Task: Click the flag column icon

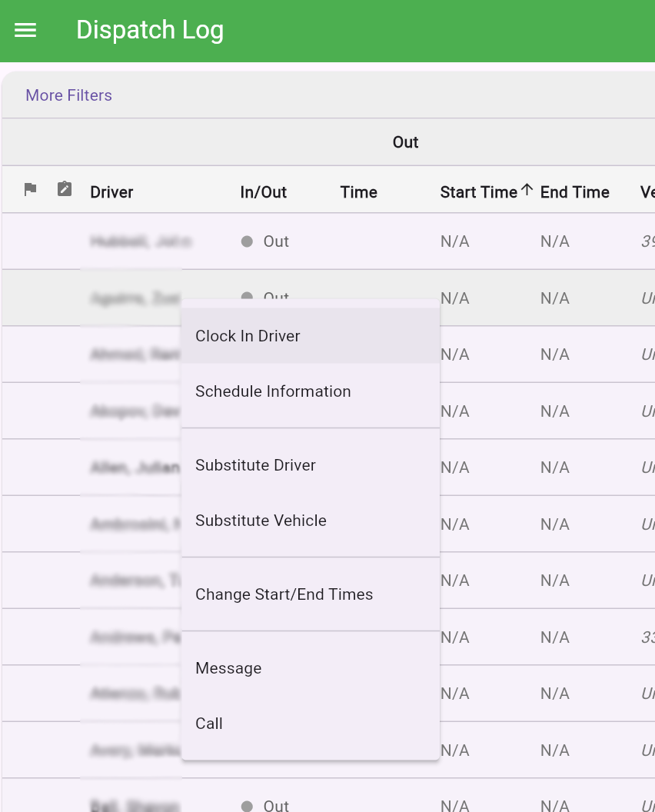Action: coord(30,189)
